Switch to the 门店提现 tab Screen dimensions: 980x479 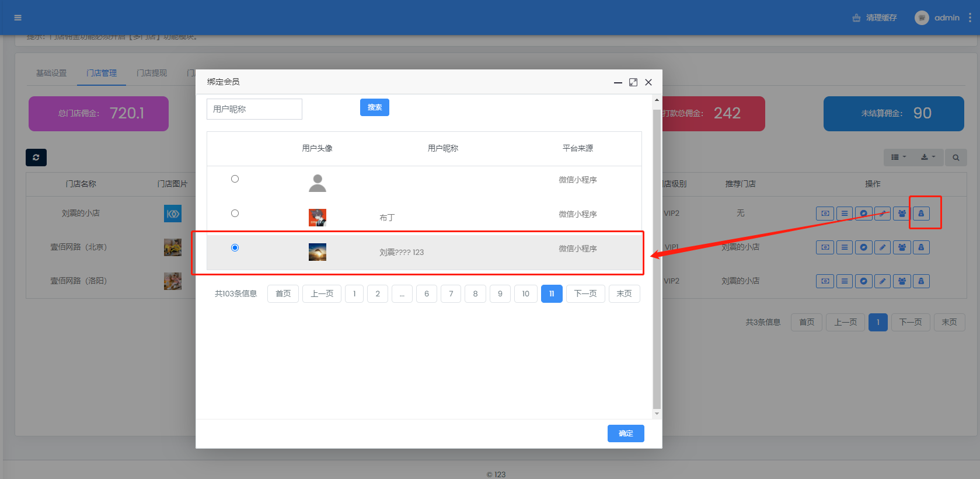click(152, 73)
